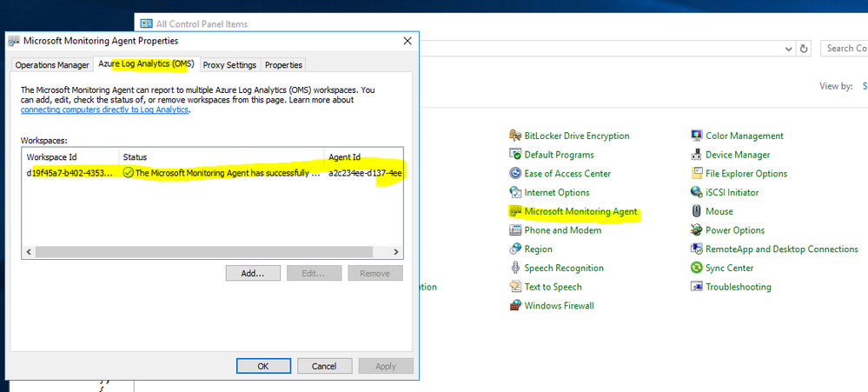This screenshot has width=868, height=392.
Task: Open connecting computers directly to Log Analytics link
Action: (105, 110)
